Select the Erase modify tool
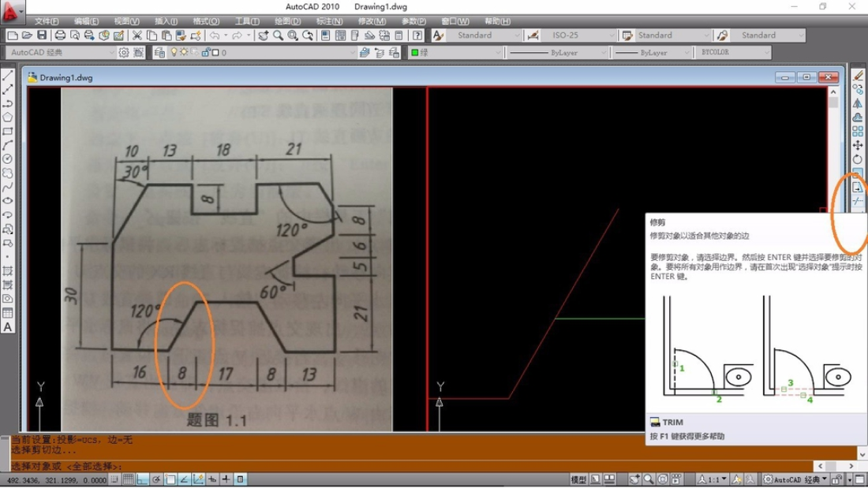Image resolution: width=868 pixels, height=488 pixels. 858,75
